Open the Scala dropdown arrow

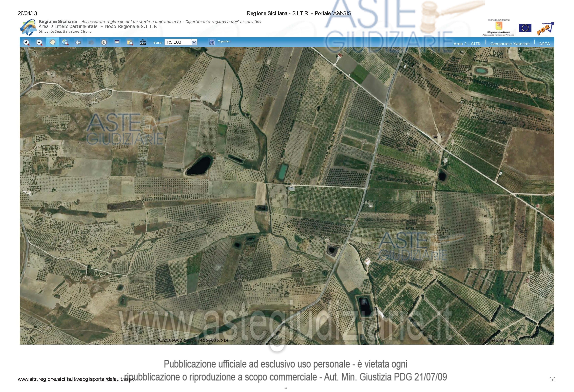[x=194, y=42]
